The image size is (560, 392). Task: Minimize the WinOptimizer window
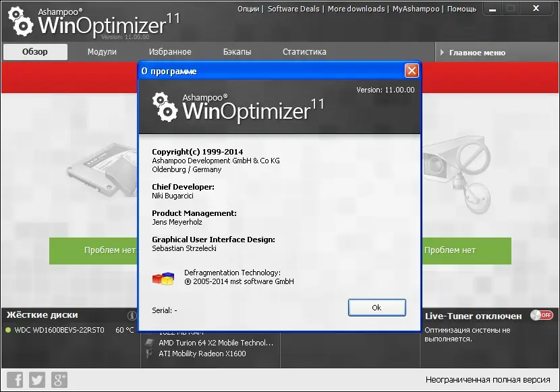[493, 9]
